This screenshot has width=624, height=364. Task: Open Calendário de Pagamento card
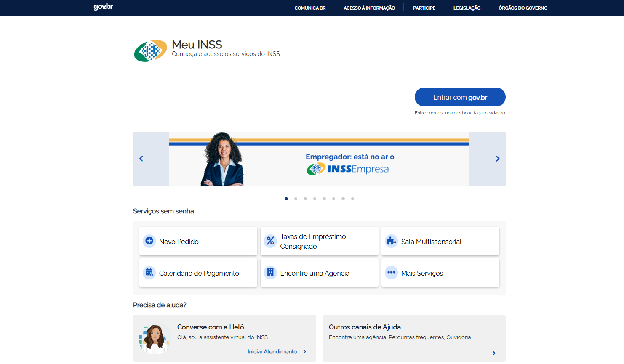tap(198, 273)
